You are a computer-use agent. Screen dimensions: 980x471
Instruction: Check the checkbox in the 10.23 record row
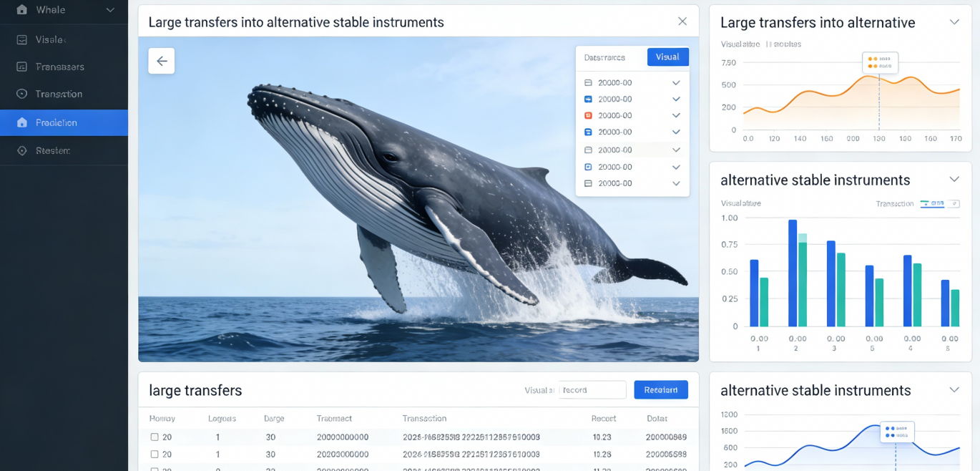point(155,437)
